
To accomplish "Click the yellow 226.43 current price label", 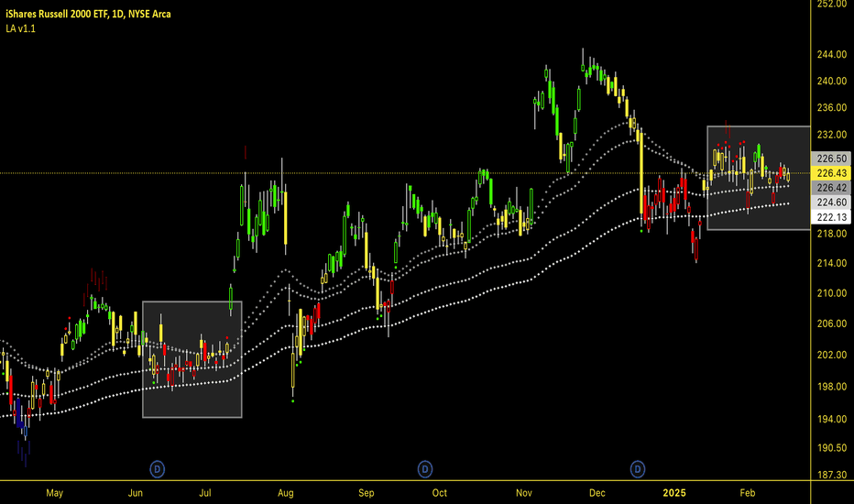I will tap(832, 173).
